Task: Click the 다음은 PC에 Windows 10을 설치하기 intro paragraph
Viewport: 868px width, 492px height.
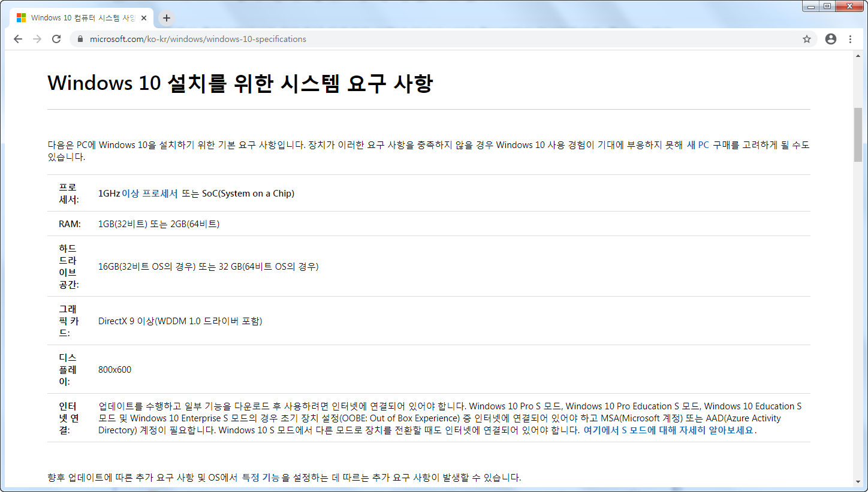Action: [x=429, y=151]
